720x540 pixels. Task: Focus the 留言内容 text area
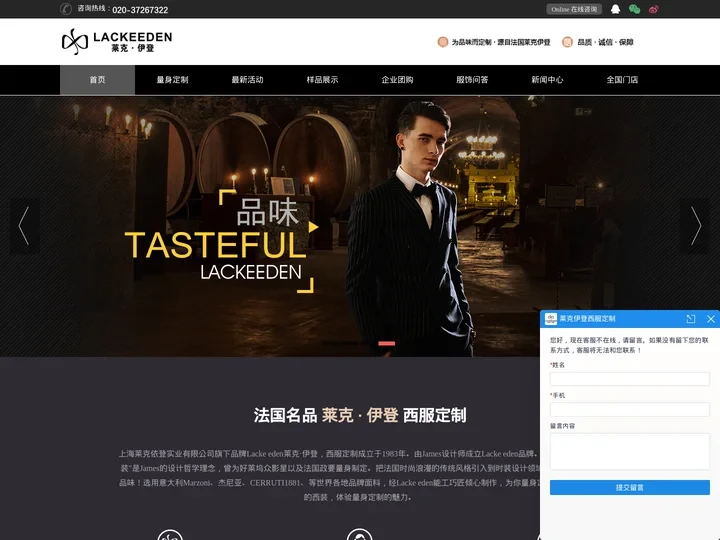[x=630, y=451]
